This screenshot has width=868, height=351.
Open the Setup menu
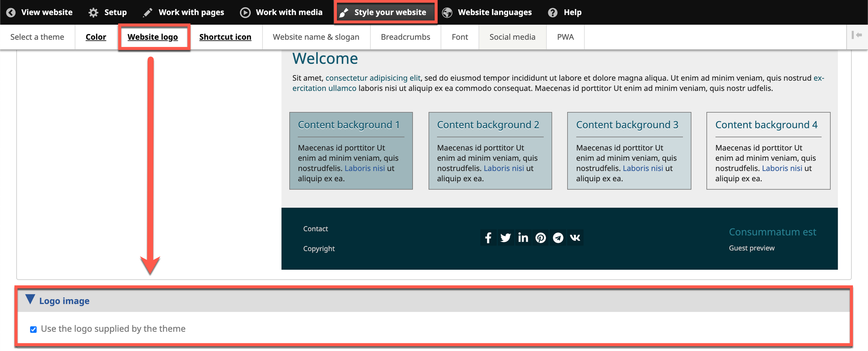tap(107, 12)
